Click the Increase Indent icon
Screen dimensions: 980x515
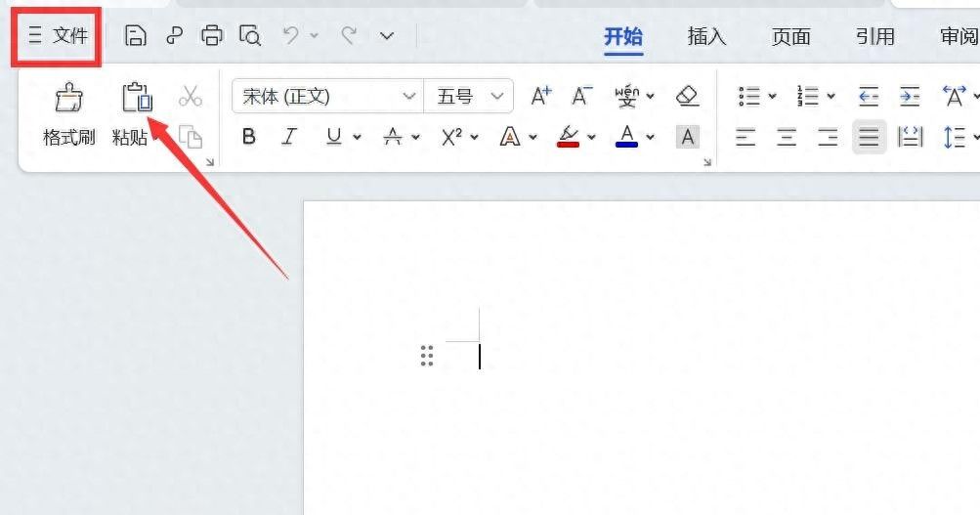tap(910, 96)
